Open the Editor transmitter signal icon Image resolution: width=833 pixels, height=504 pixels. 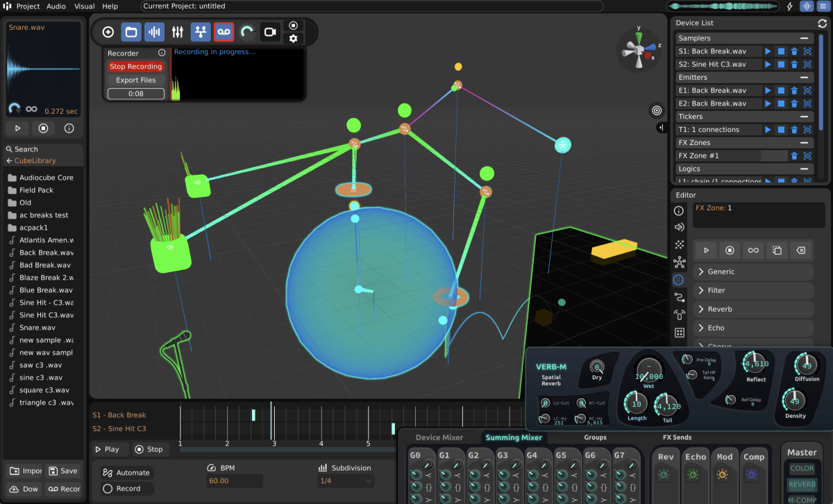pos(679,314)
